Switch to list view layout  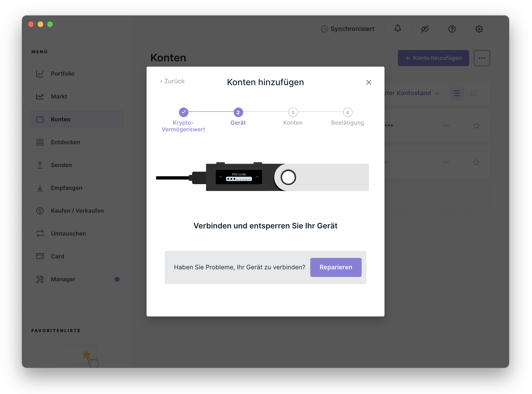456,93
